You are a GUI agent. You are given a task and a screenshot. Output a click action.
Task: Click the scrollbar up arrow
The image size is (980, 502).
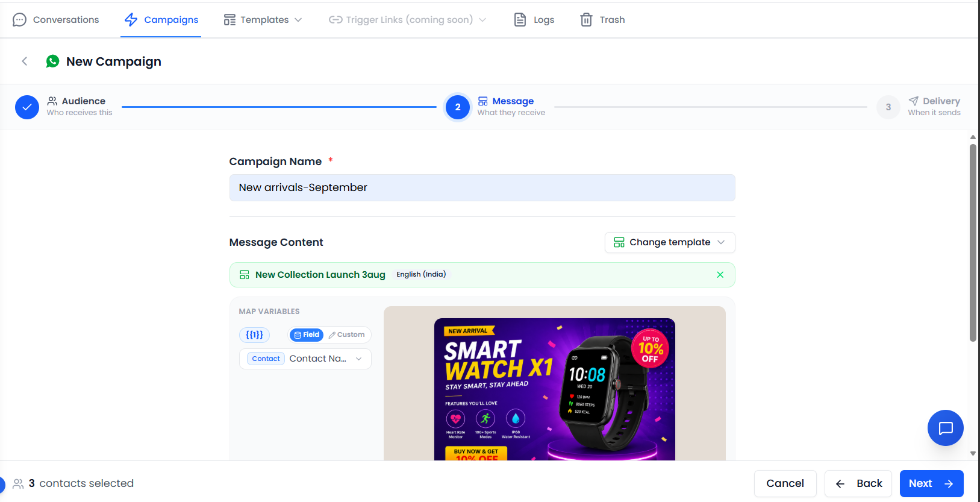pos(973,137)
